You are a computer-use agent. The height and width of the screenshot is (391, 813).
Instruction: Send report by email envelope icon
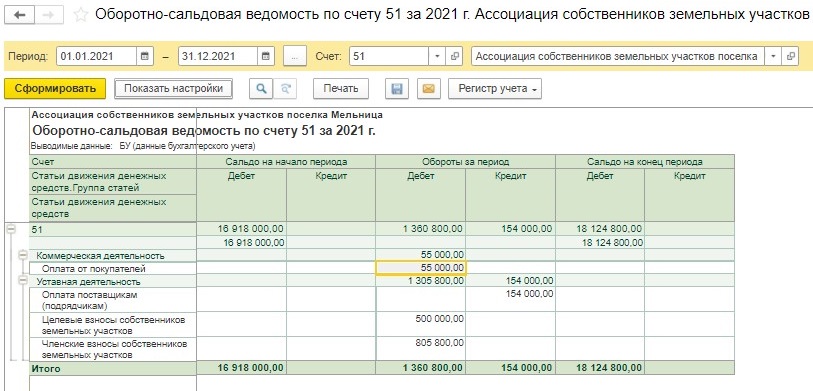click(x=428, y=89)
